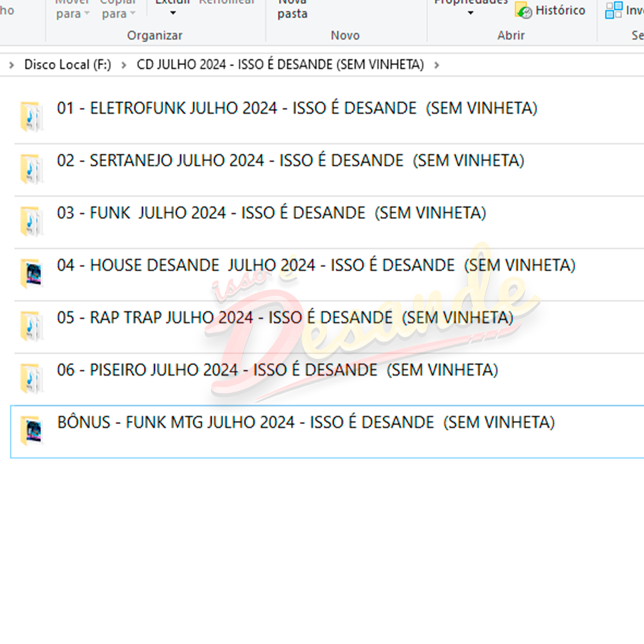
Task: Click the Histórico icon in the ribbon
Action: click(524, 10)
